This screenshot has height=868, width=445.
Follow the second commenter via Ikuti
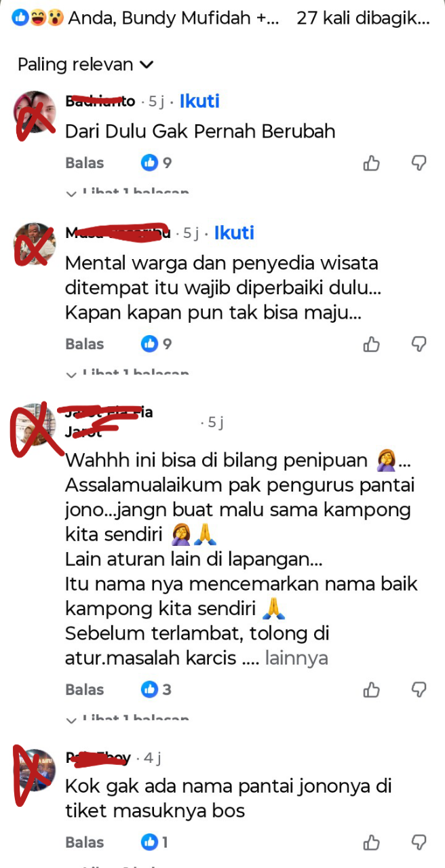234,233
